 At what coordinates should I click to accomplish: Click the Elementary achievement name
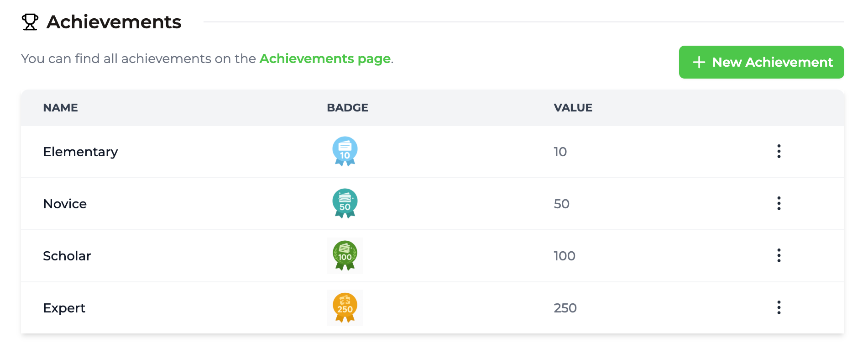click(80, 151)
